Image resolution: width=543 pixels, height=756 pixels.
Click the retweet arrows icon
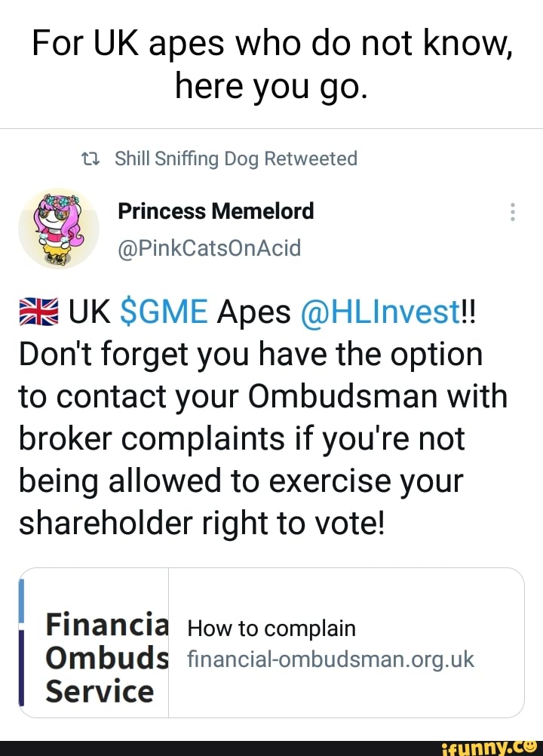click(90, 159)
